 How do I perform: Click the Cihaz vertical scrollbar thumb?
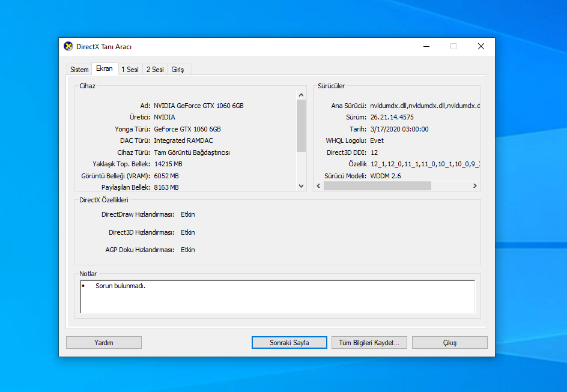tap(302, 125)
